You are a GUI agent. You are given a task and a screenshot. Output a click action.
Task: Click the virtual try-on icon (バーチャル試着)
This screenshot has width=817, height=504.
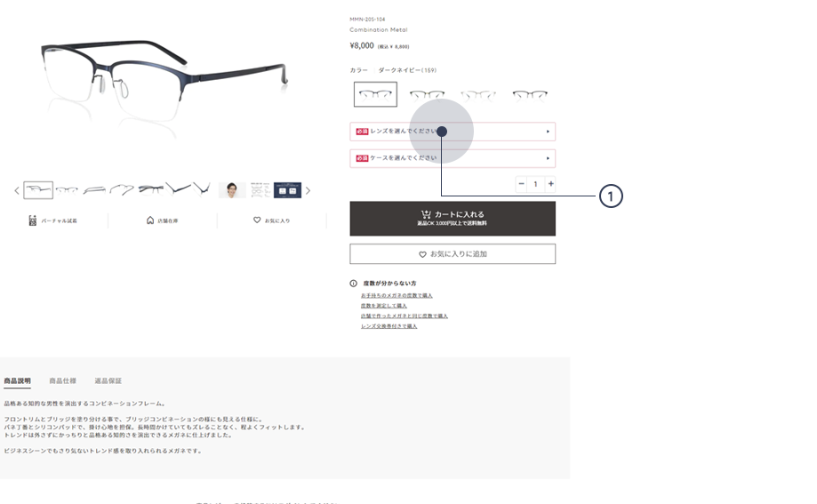point(32,220)
